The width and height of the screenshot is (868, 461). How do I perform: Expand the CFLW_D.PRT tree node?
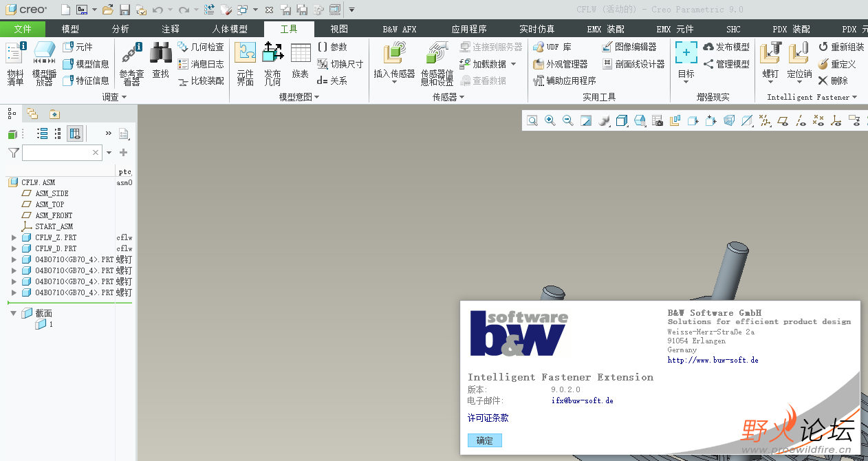tap(14, 248)
